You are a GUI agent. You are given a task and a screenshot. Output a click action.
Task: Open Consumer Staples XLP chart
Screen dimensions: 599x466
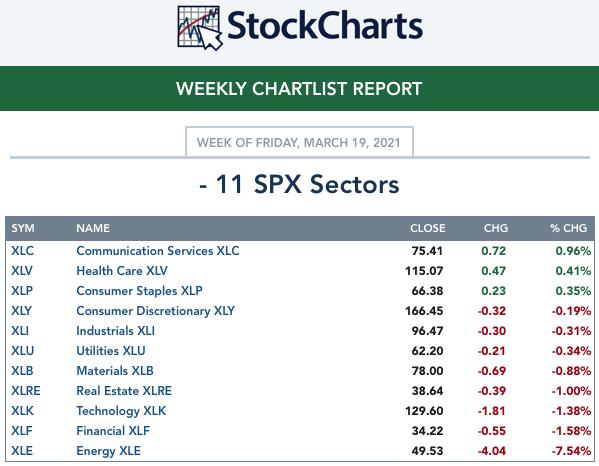pyautogui.click(x=139, y=291)
